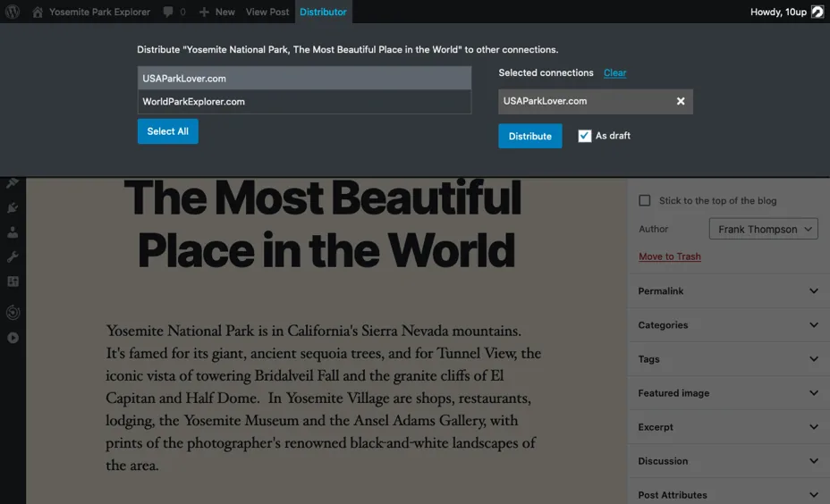Screen dimensions: 830x504
Task: Select WorldParkExplorer.com connection
Action: (304, 102)
